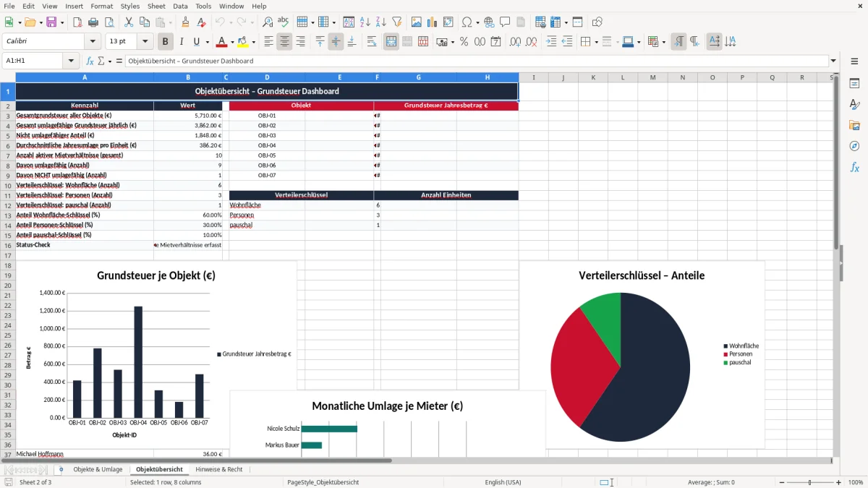Switch to Objekte & Umlage sheet
This screenshot has height=488, width=868.
(x=98, y=469)
